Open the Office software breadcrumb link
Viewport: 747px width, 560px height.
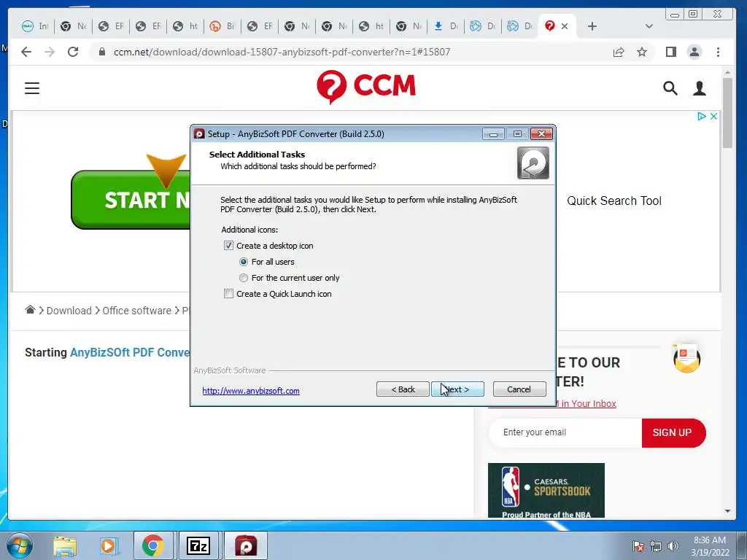[136, 311]
